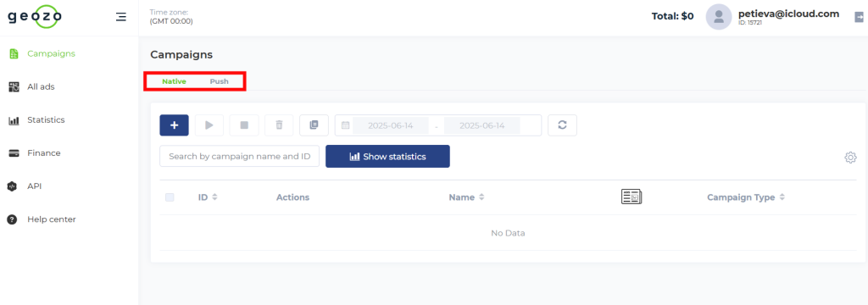Open the start date 2025-06-14 field
Image resolution: width=868 pixels, height=305 pixels.
coord(391,125)
